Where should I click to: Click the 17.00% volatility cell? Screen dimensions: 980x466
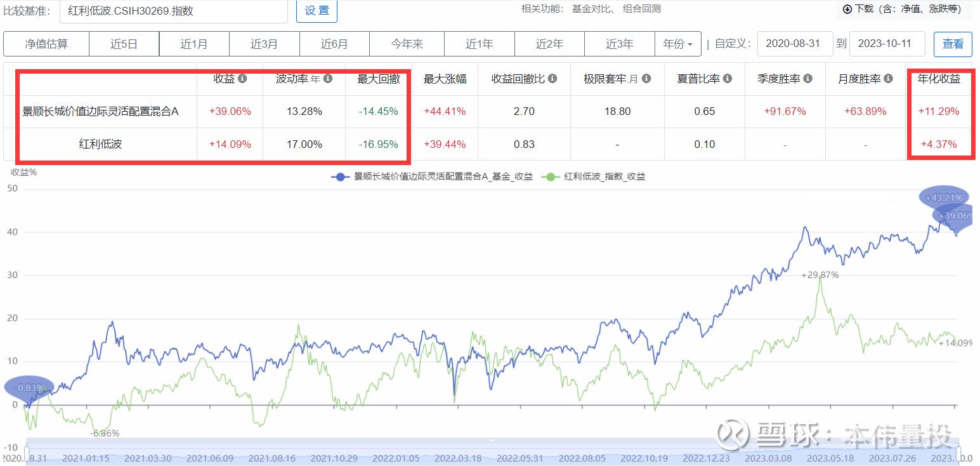click(x=304, y=144)
